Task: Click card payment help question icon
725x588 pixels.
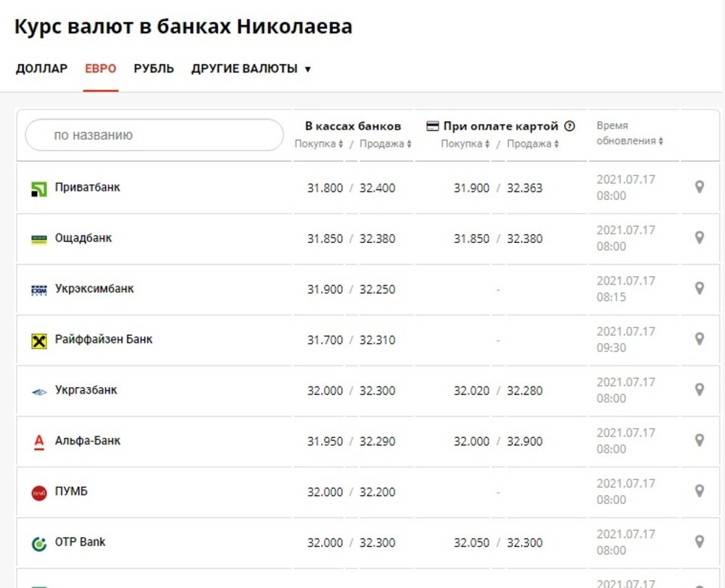Action: (x=570, y=125)
